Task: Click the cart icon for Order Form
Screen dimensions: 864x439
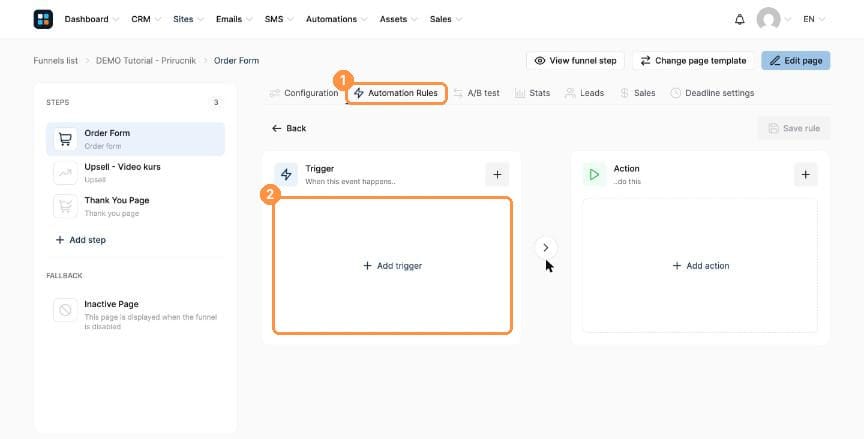Action: tap(65, 139)
